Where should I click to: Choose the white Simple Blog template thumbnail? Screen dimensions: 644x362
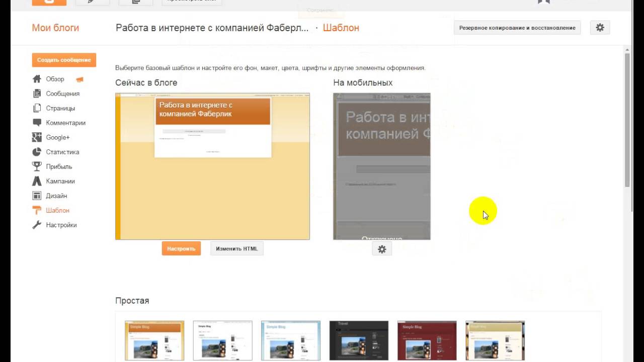pos(222,340)
